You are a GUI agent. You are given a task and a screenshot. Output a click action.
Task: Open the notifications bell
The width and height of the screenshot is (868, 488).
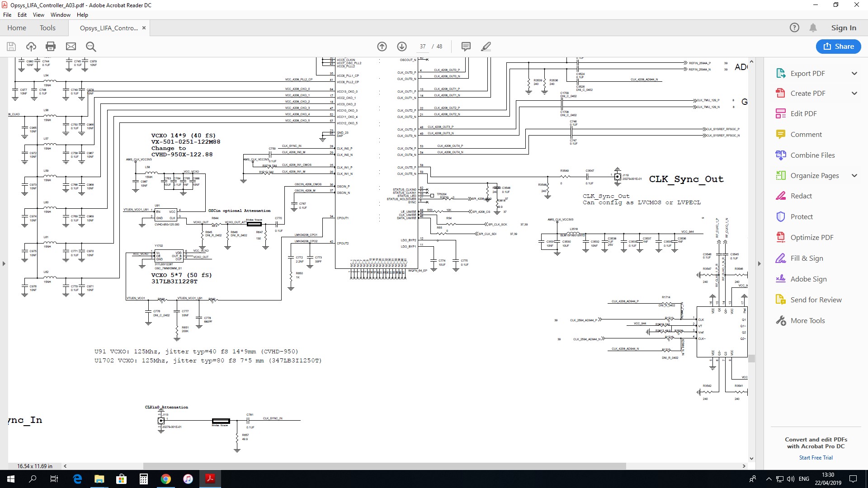point(813,28)
